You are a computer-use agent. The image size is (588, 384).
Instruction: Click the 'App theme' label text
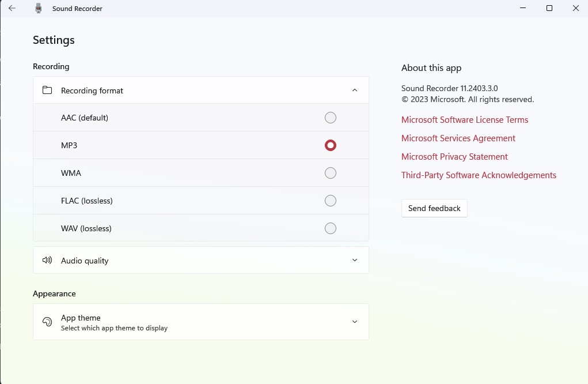pos(81,318)
